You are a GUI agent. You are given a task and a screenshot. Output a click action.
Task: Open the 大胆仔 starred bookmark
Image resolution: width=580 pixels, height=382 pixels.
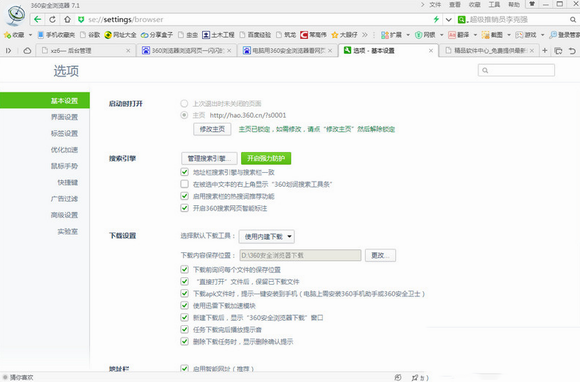(x=344, y=35)
